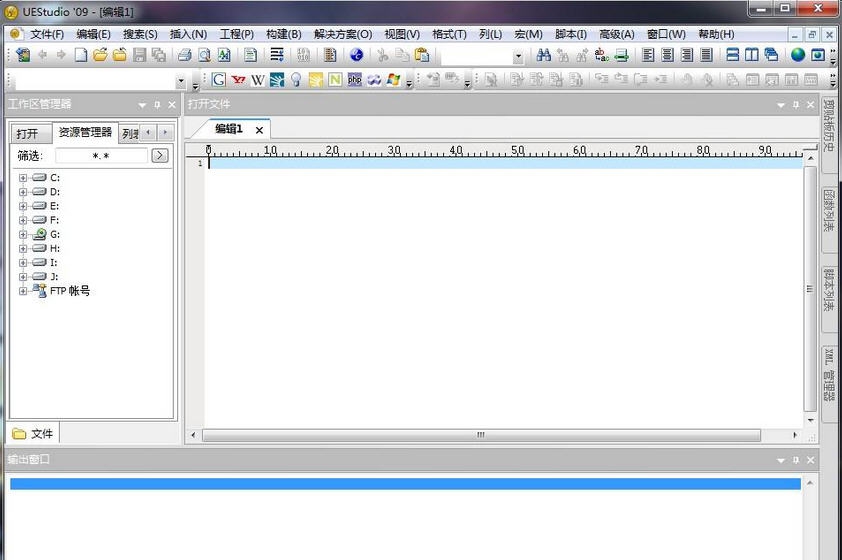Click the Replace ab-ac icon
This screenshot has width=842, height=560.
[602, 55]
